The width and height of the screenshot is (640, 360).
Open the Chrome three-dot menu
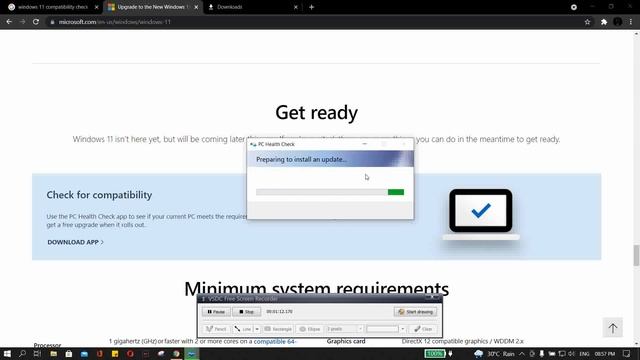pyautogui.click(x=631, y=22)
